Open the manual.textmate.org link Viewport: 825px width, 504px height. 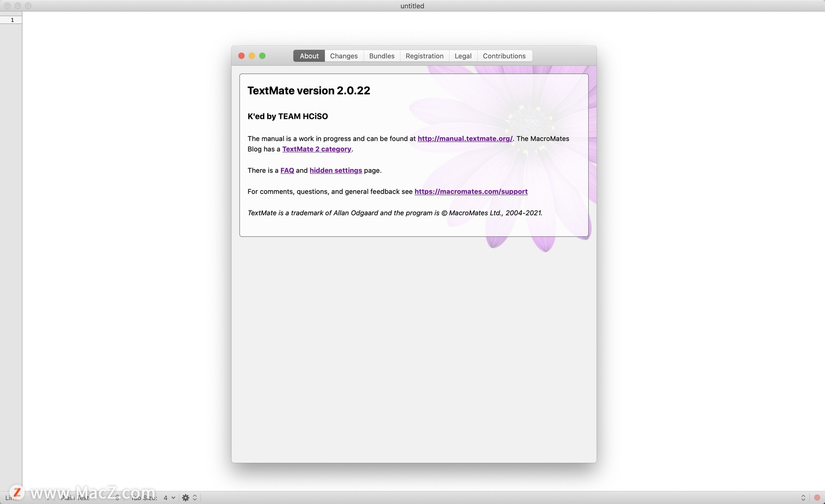[x=465, y=139]
